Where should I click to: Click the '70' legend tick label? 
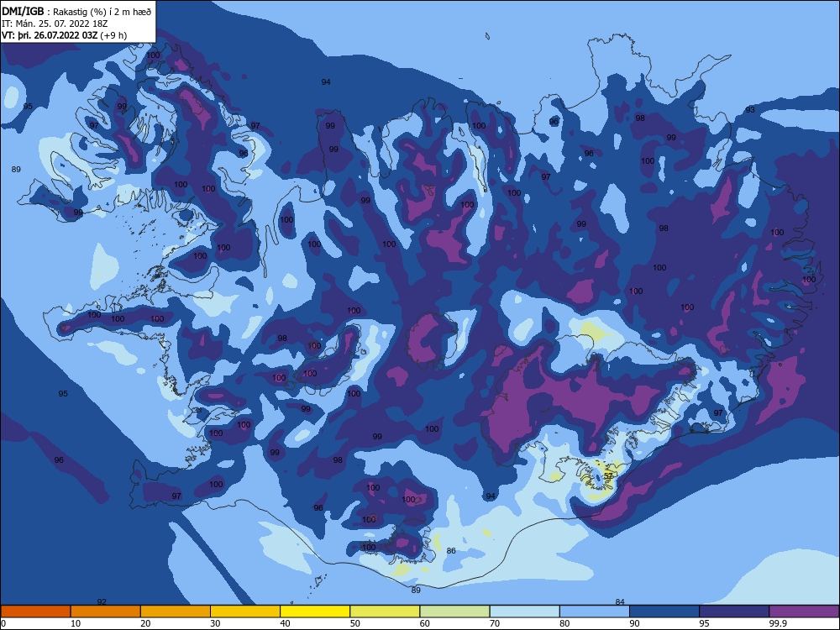495,623
